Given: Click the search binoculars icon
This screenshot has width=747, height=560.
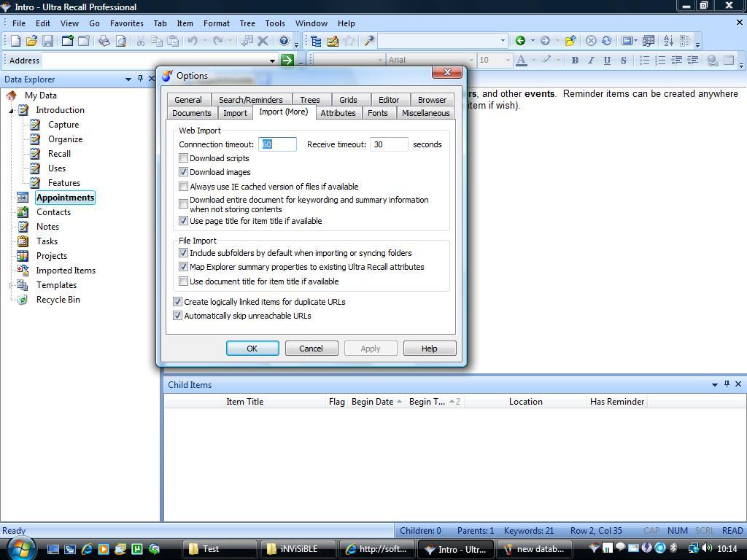Looking at the screenshot, I should tap(368, 41).
